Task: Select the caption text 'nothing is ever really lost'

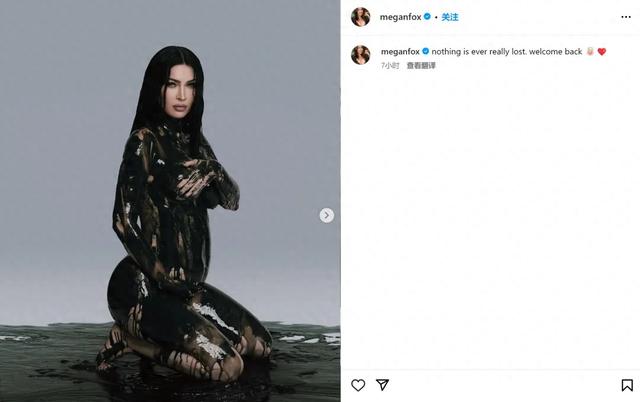Action: [479, 51]
